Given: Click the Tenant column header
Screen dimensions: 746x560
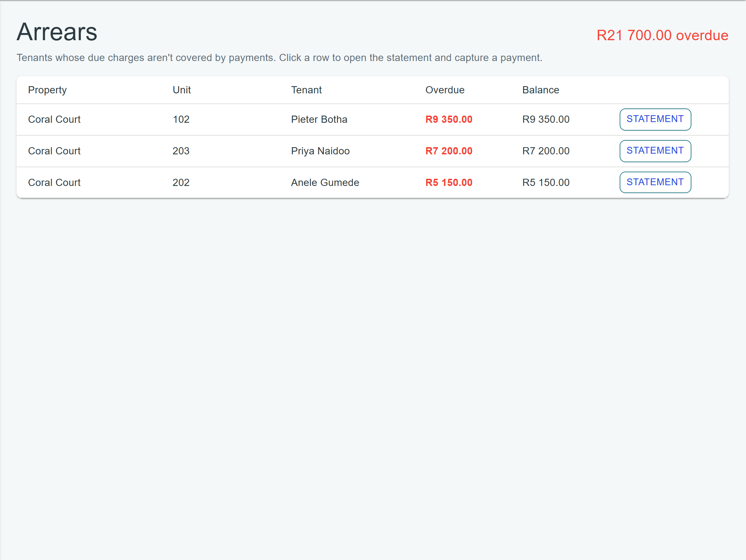Looking at the screenshot, I should click(306, 90).
